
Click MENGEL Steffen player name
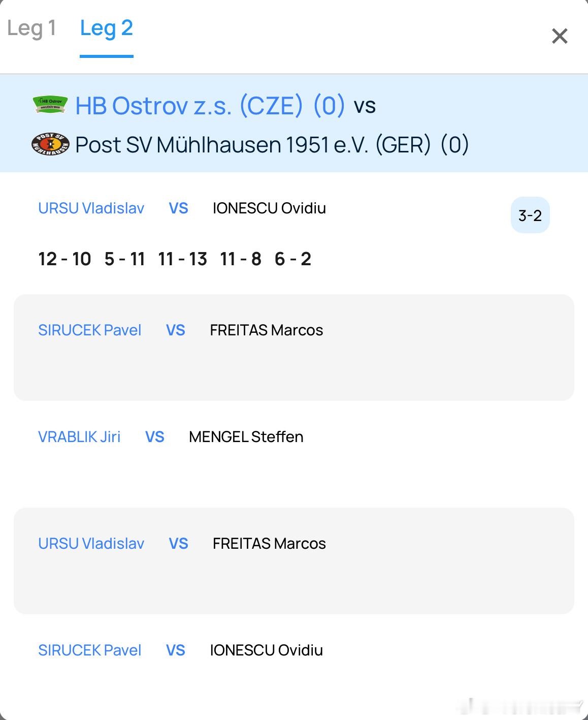[246, 437]
